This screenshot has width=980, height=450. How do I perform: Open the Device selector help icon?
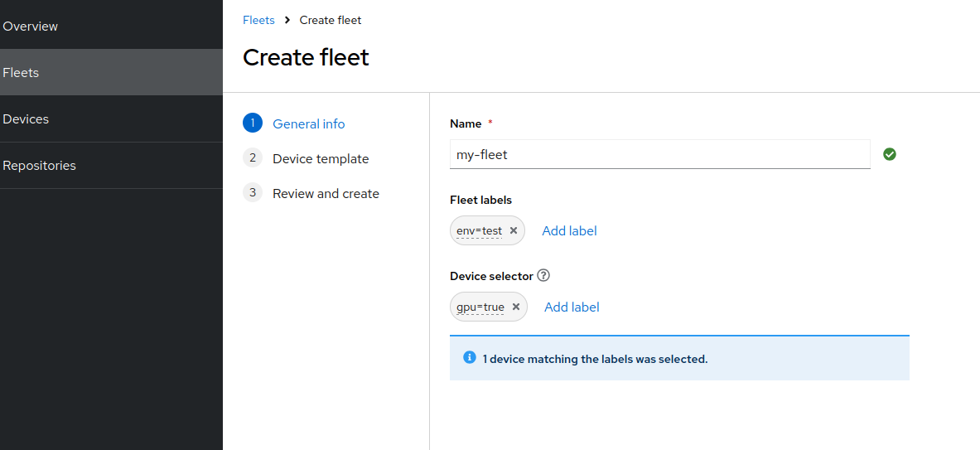click(543, 276)
